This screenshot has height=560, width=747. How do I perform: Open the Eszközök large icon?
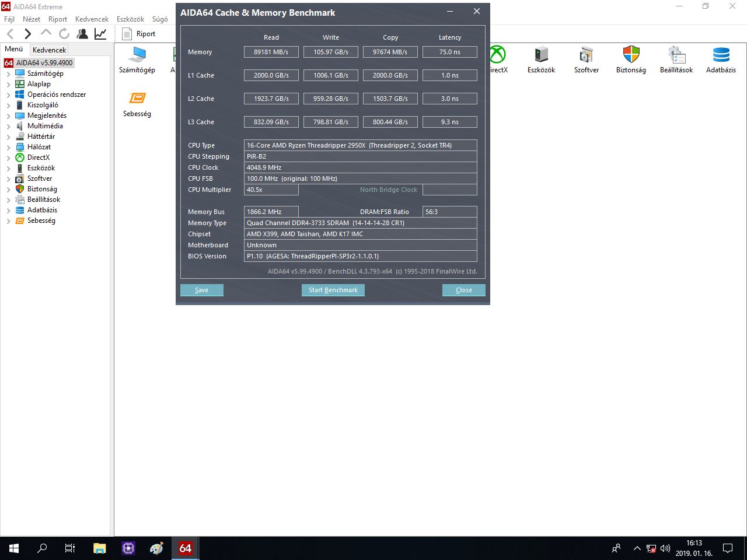(x=541, y=60)
